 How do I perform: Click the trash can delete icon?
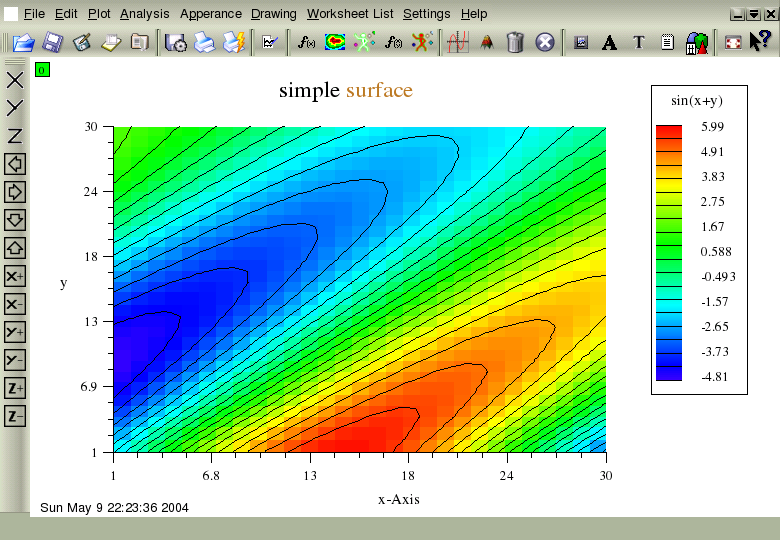(x=515, y=43)
